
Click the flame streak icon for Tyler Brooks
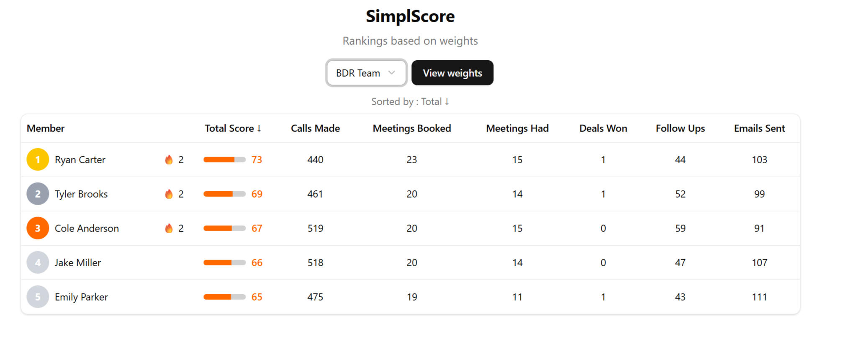pyautogui.click(x=169, y=194)
